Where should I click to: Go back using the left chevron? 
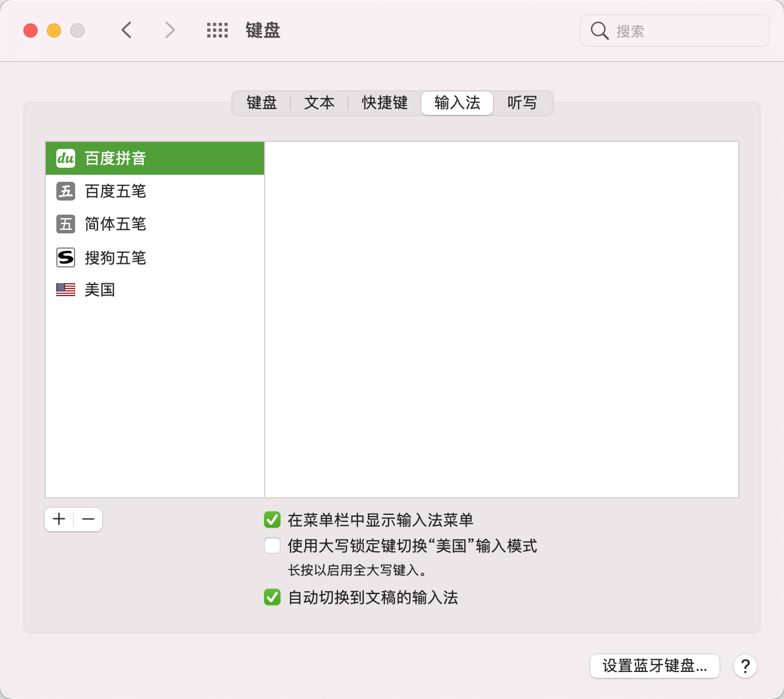[x=126, y=30]
